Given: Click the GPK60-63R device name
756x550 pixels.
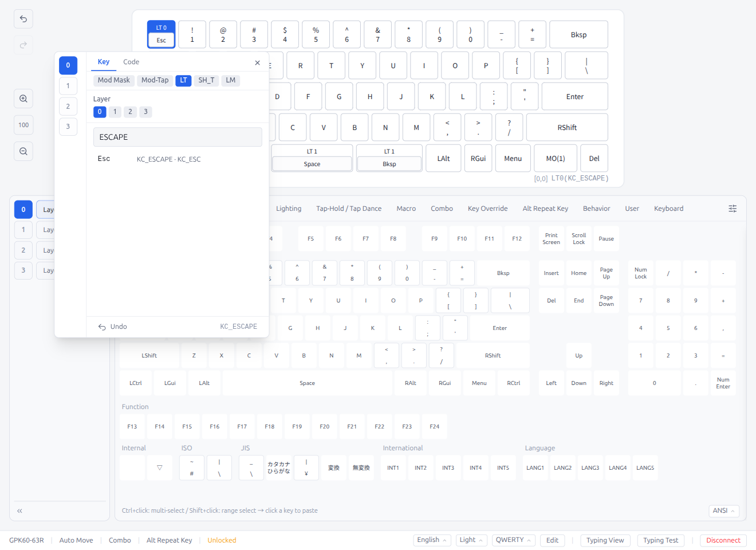Looking at the screenshot, I should (x=26, y=540).
